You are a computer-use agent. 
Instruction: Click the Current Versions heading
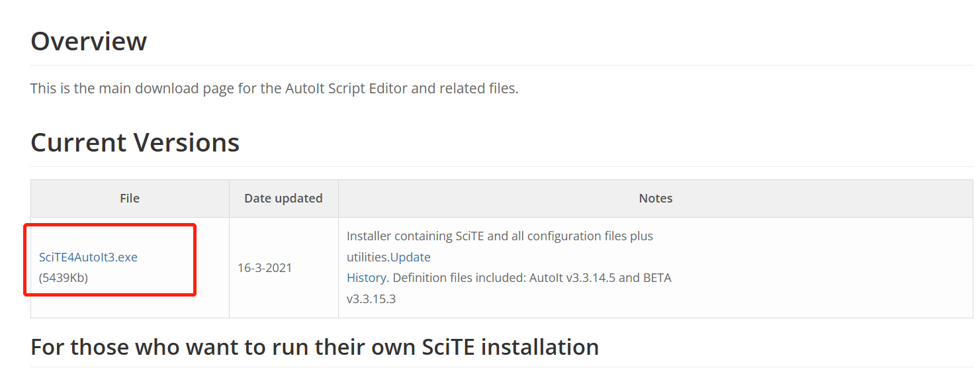(135, 142)
